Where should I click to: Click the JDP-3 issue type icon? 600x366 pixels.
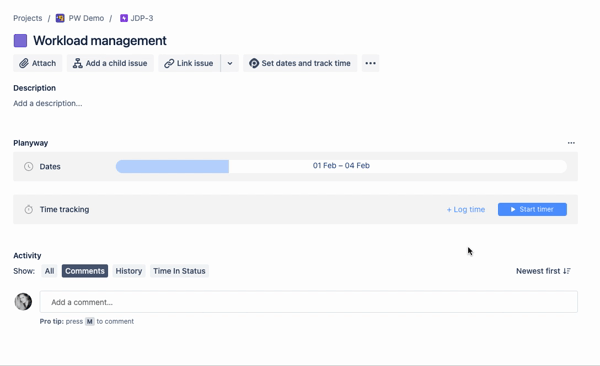click(124, 18)
